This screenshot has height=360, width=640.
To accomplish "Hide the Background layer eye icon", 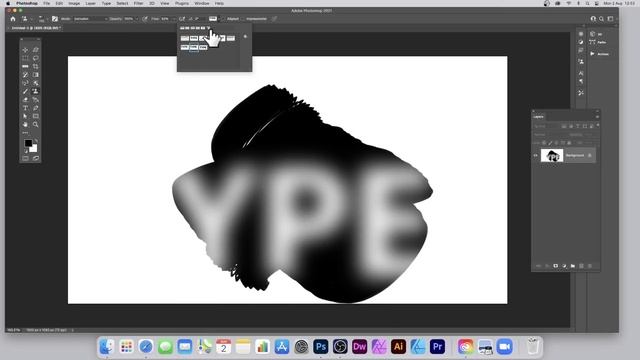I will pyautogui.click(x=536, y=156).
